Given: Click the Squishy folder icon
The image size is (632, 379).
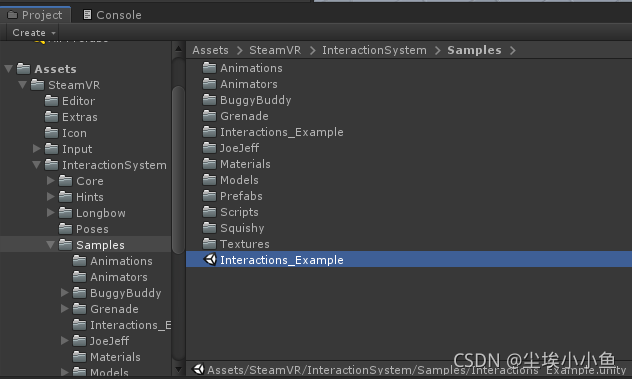Looking at the screenshot, I should point(209,227).
